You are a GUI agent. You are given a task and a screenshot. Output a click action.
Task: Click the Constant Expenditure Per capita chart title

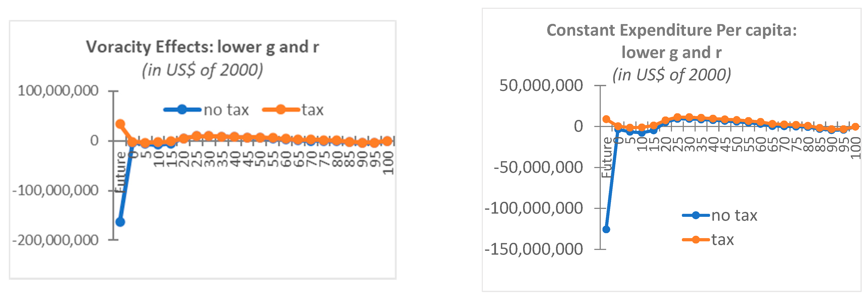point(671,30)
